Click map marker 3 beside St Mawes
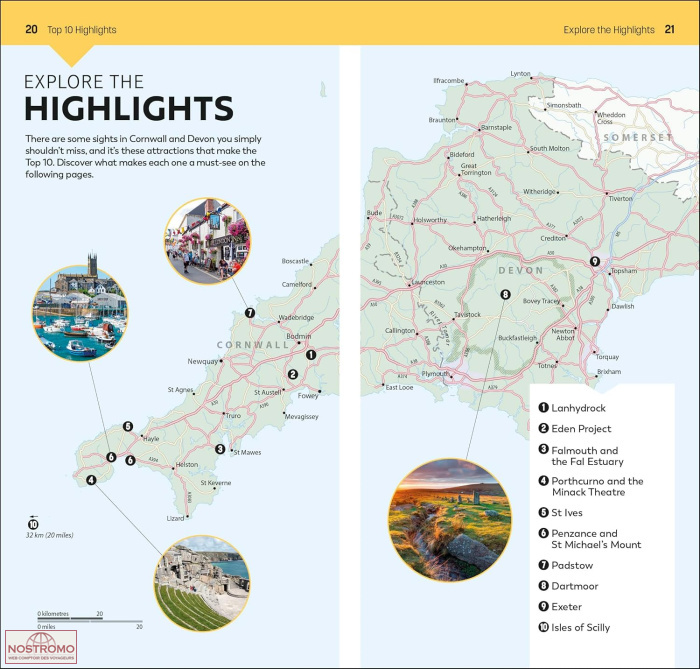Screen dimensions: 700x669 220,449
